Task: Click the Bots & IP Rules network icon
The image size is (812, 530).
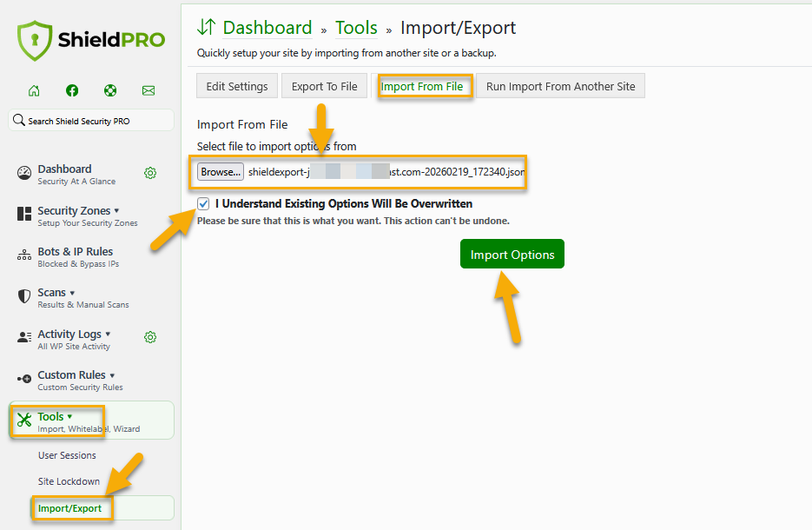Action: tap(24, 255)
